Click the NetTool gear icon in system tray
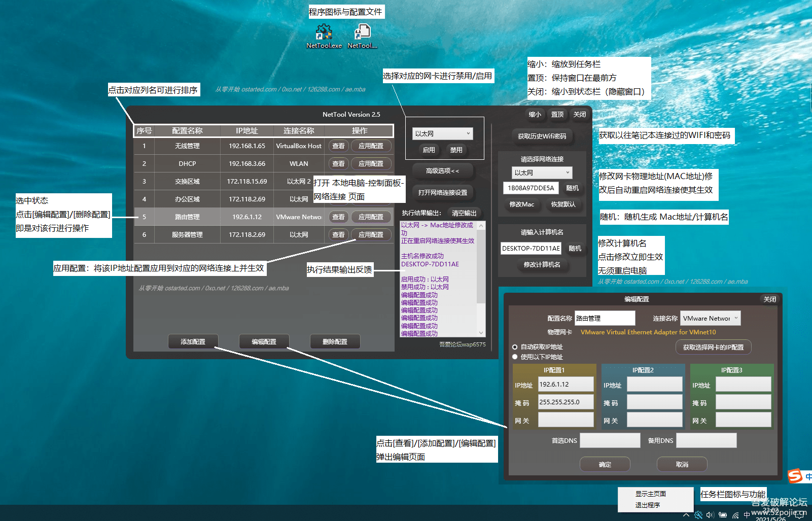 point(698,514)
